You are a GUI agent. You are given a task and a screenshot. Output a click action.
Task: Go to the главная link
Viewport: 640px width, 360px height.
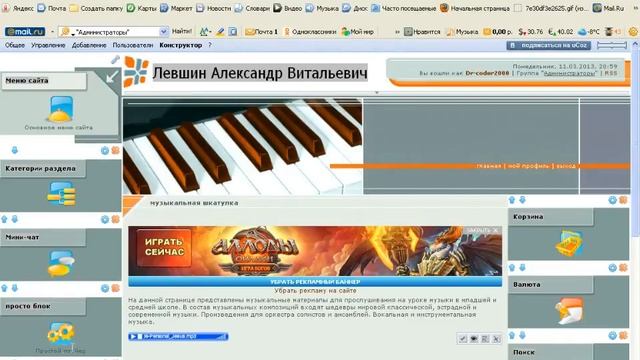[489, 166]
